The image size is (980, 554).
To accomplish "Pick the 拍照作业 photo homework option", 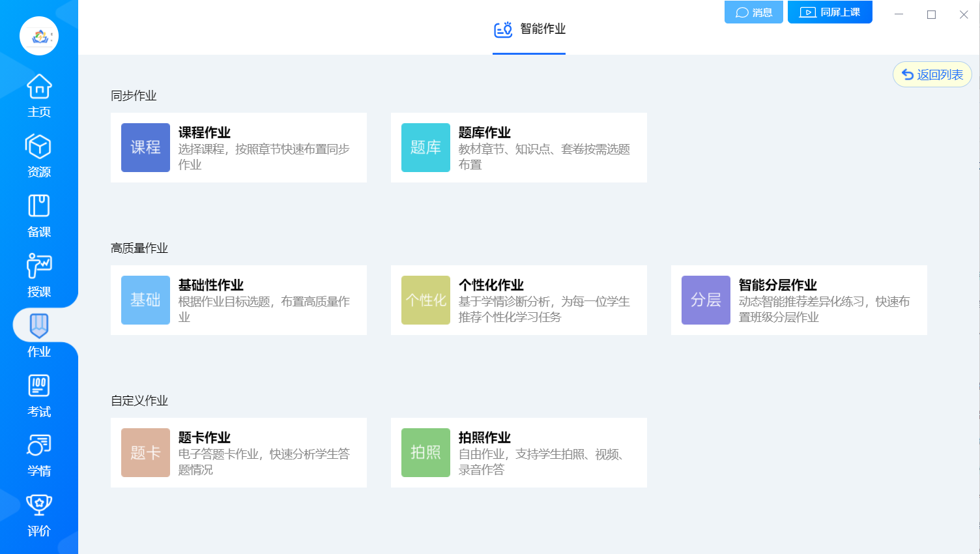I will 519,453.
